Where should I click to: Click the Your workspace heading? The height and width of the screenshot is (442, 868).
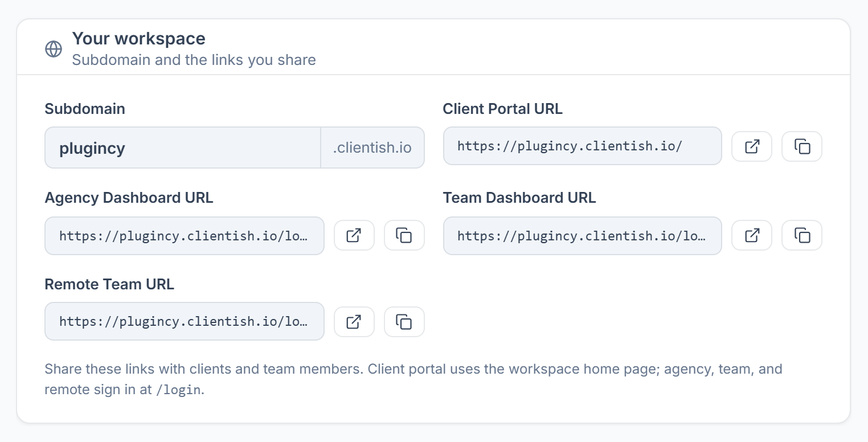138,39
